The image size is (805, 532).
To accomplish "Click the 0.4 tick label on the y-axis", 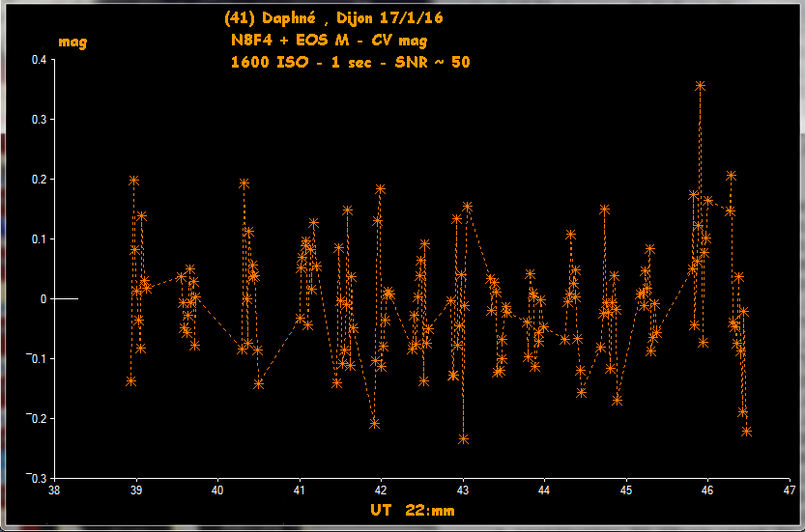I will [x=38, y=60].
